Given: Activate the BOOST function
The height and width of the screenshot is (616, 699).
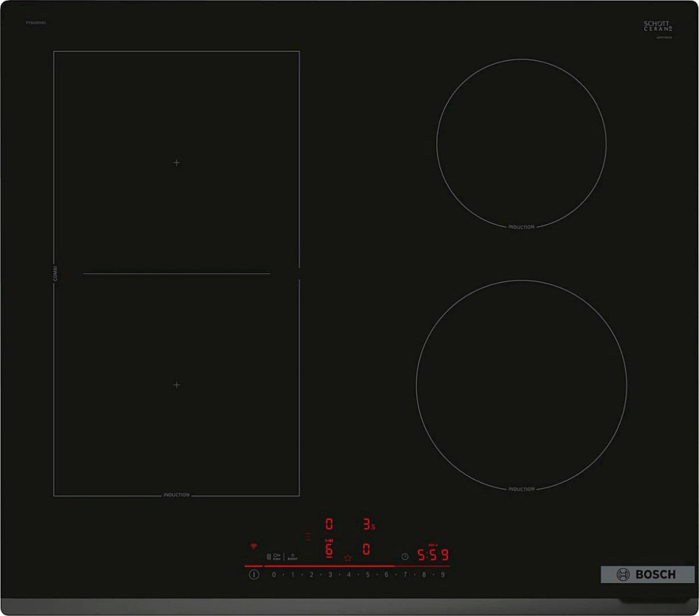Looking at the screenshot, I should tap(293, 556).
